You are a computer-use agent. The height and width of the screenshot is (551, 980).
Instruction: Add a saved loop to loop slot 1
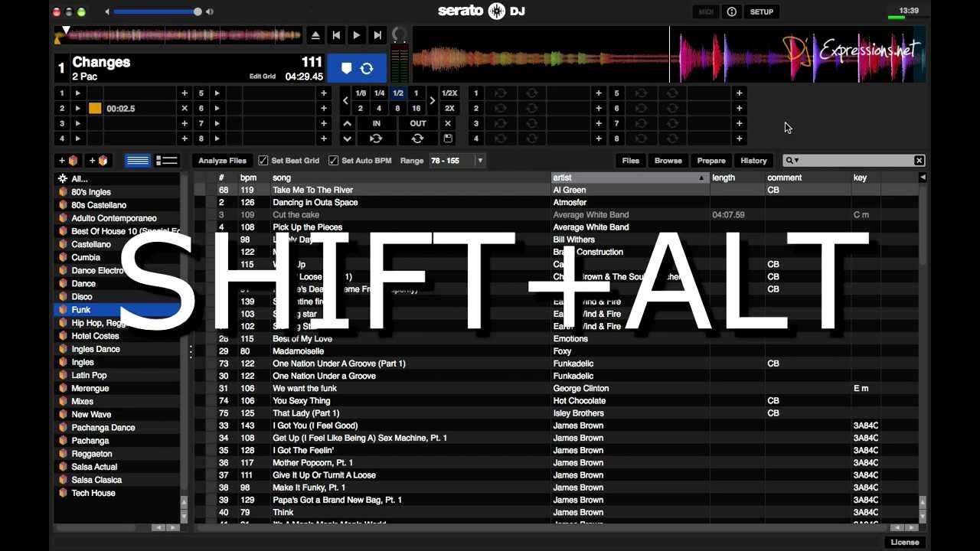(599, 93)
